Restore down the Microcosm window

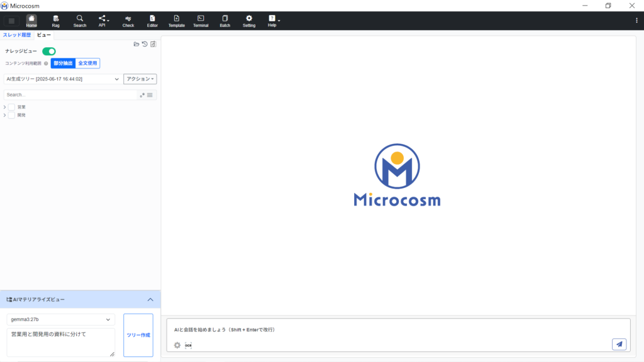click(x=608, y=6)
